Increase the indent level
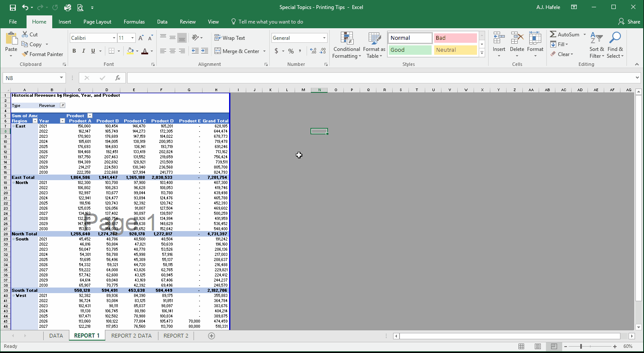The width and height of the screenshot is (644, 353). point(205,51)
